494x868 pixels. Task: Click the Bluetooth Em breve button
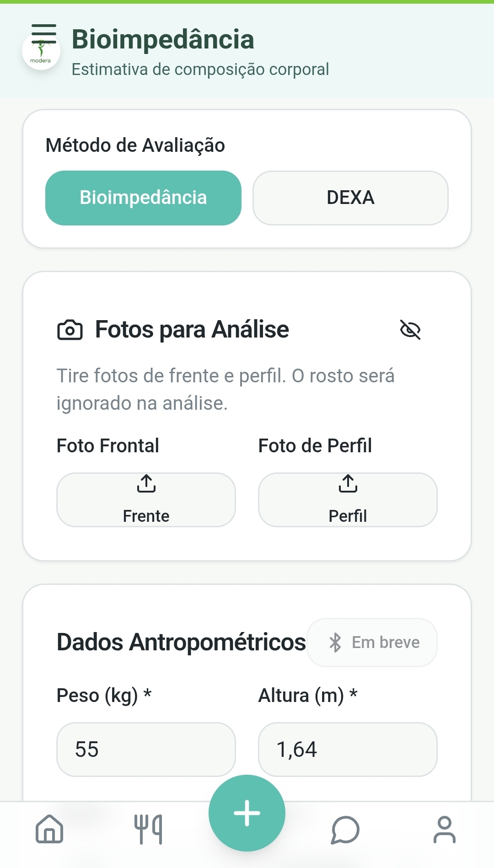point(372,643)
